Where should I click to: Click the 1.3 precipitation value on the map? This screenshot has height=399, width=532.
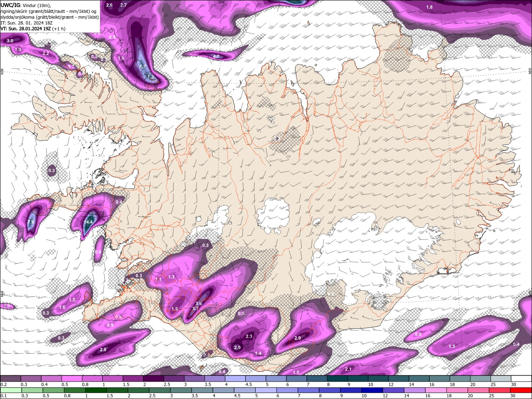click(171, 277)
